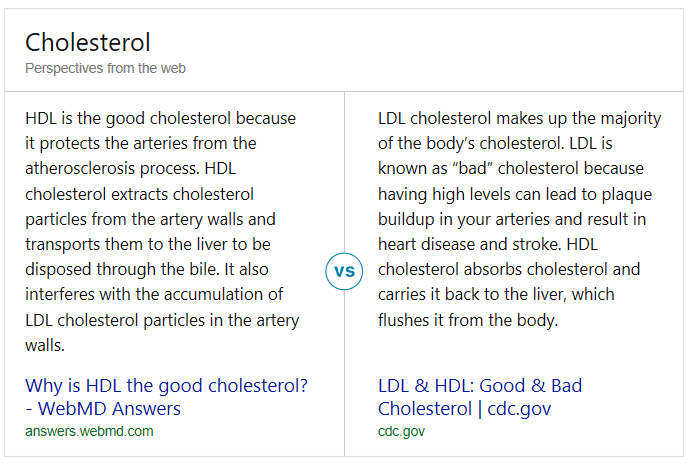Click "flushes it from the body." line
Screen dimensions: 690x465
tap(468, 320)
